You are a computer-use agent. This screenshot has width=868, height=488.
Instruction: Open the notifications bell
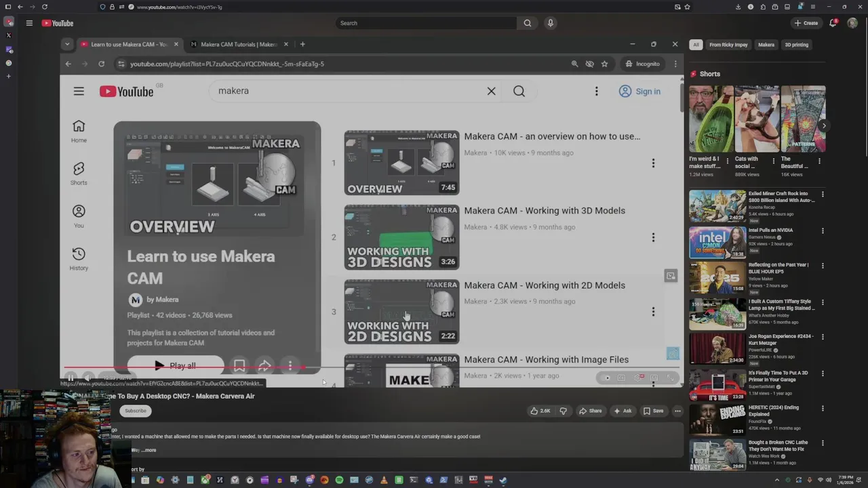[x=833, y=23]
